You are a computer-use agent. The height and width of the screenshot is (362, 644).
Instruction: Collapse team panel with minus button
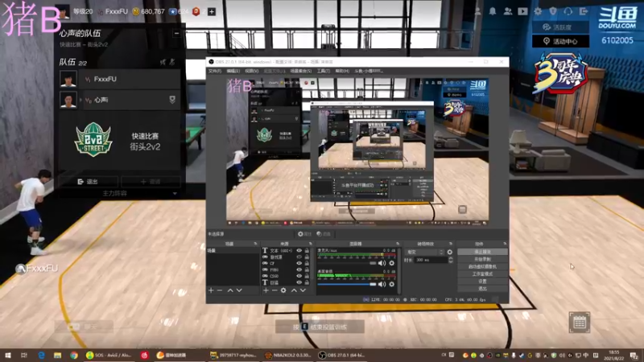click(176, 34)
